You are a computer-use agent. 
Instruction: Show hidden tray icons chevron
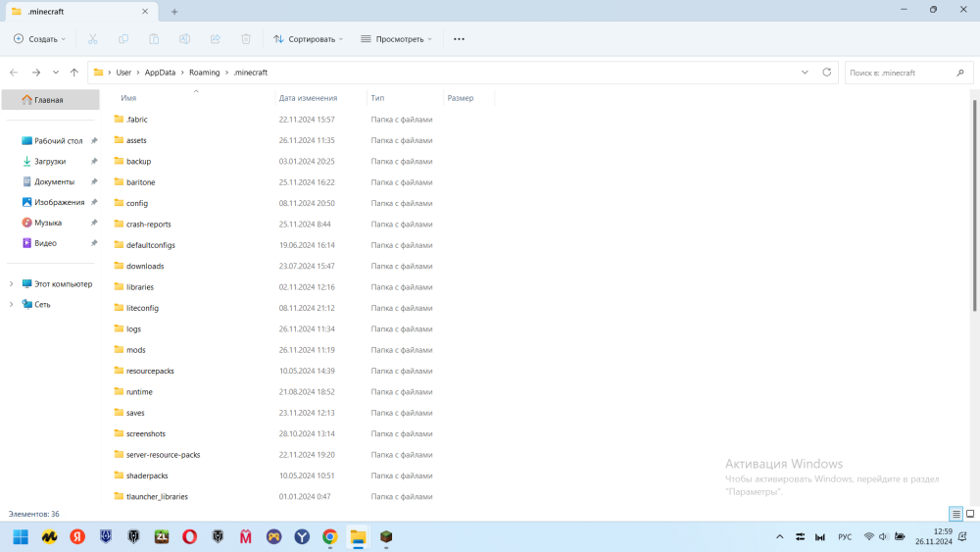coord(779,536)
